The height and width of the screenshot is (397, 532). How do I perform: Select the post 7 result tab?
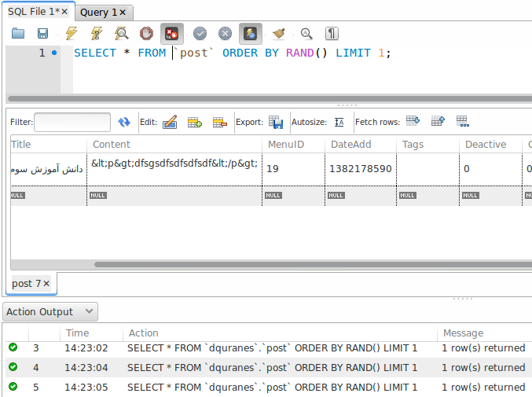[27, 283]
